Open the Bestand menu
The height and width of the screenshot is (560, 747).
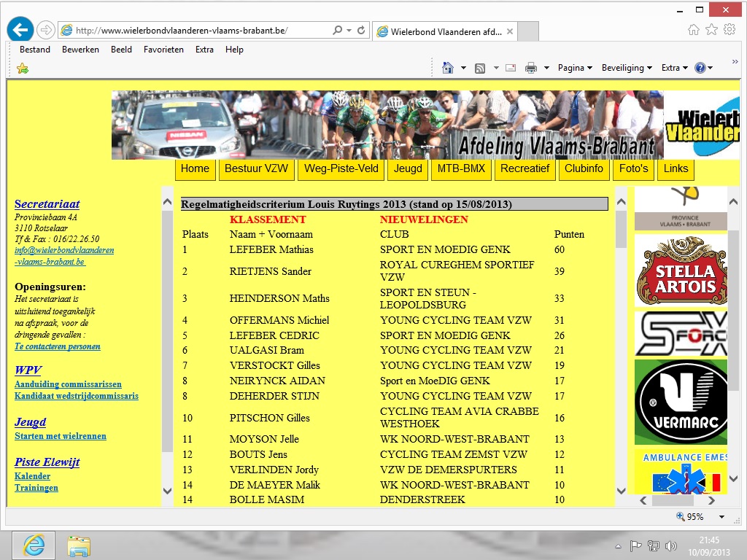point(35,50)
